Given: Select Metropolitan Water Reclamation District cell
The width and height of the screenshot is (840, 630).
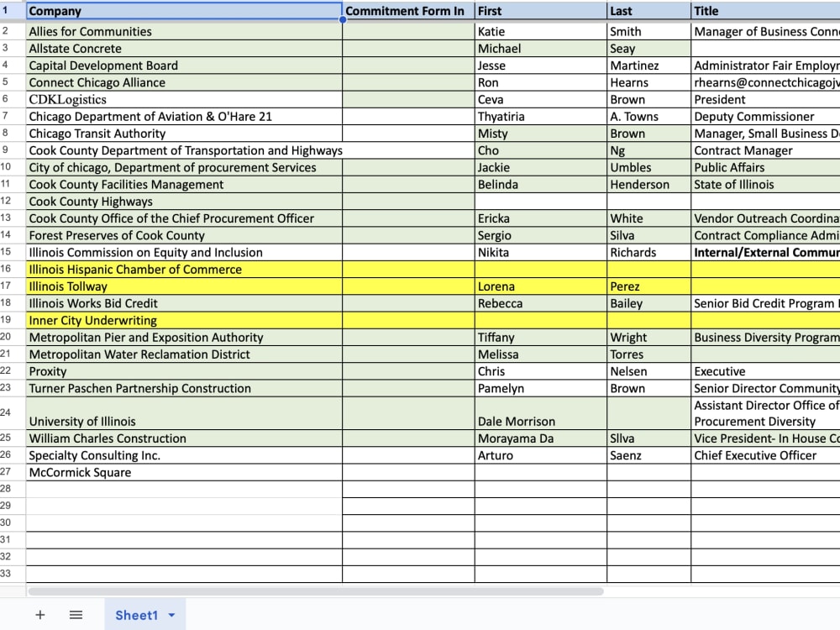Looking at the screenshot, I should (x=184, y=354).
